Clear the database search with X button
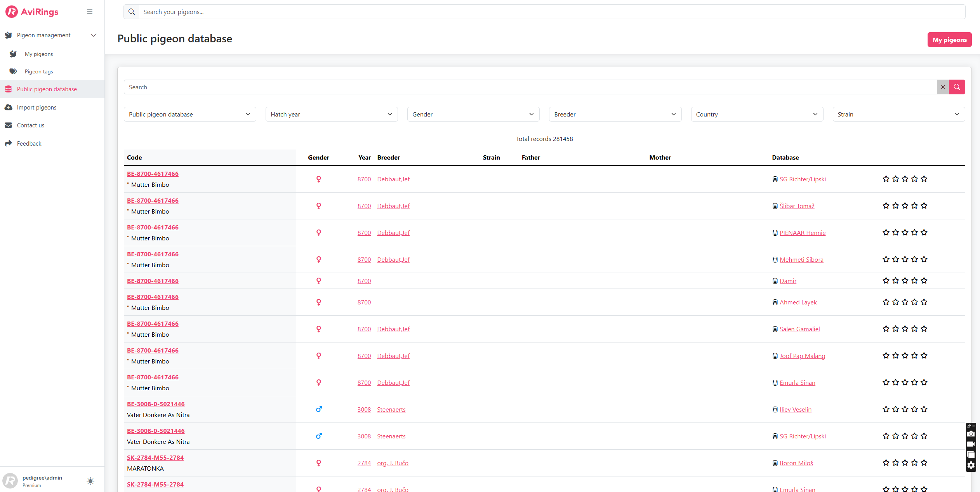The height and width of the screenshot is (492, 980). tap(943, 87)
